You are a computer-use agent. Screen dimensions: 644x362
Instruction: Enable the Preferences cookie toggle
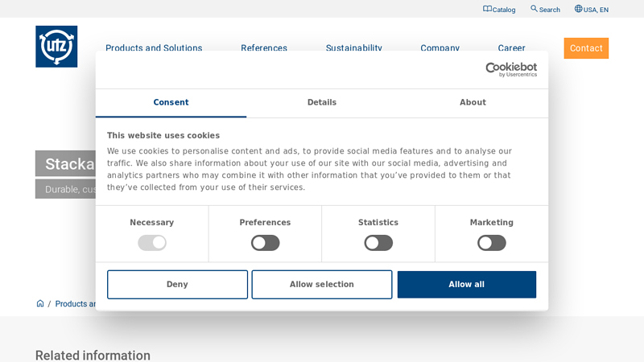[265, 243]
